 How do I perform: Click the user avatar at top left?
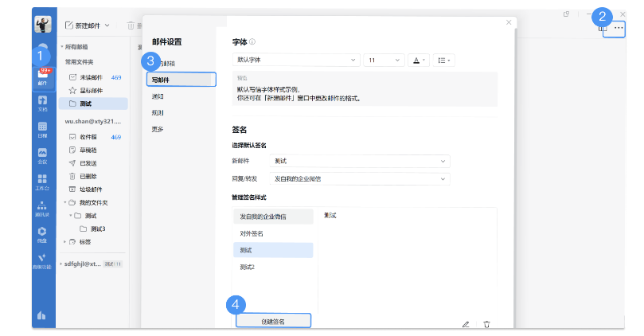point(42,25)
